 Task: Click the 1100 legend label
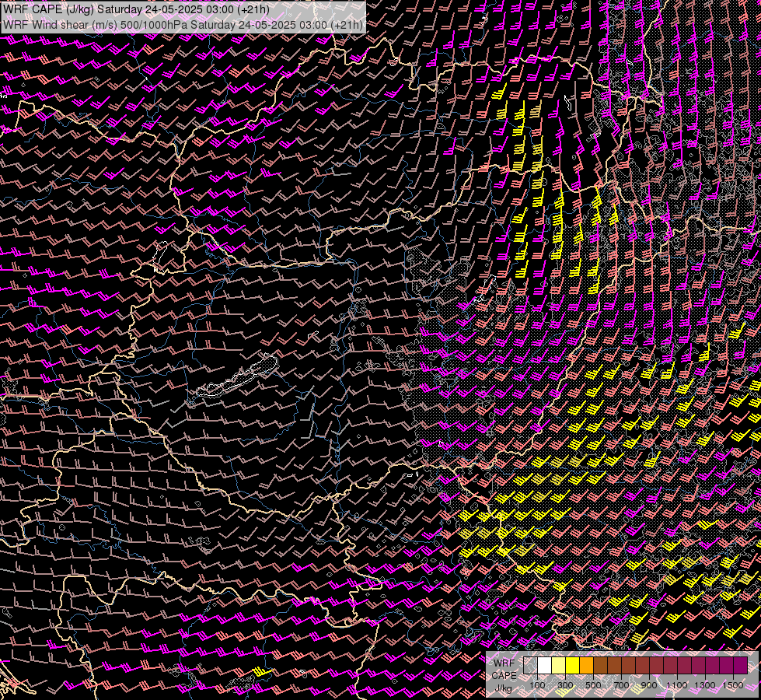click(x=676, y=685)
